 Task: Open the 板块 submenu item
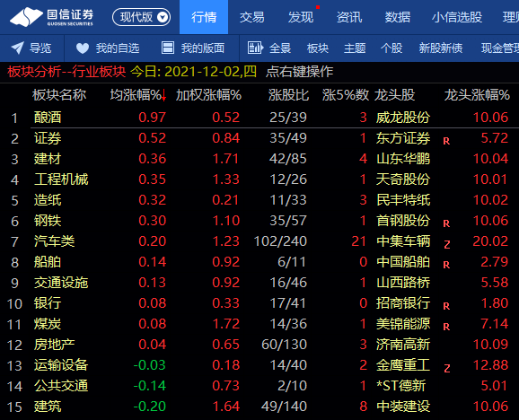click(318, 48)
